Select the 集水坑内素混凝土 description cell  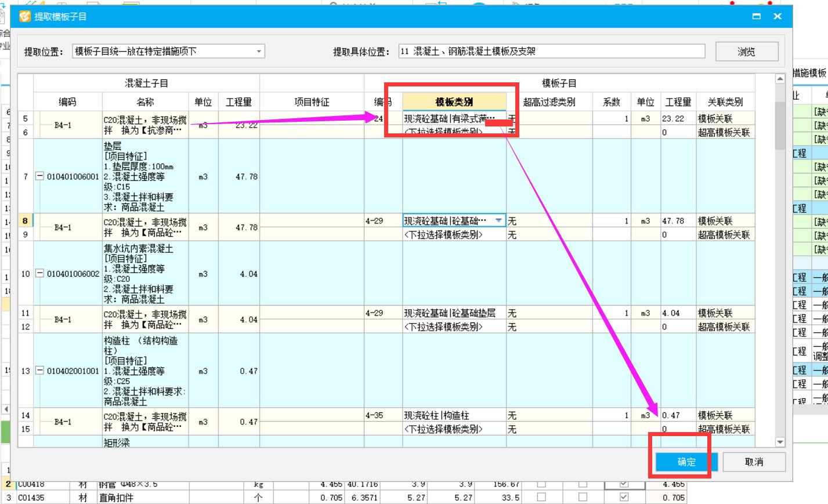145,273
